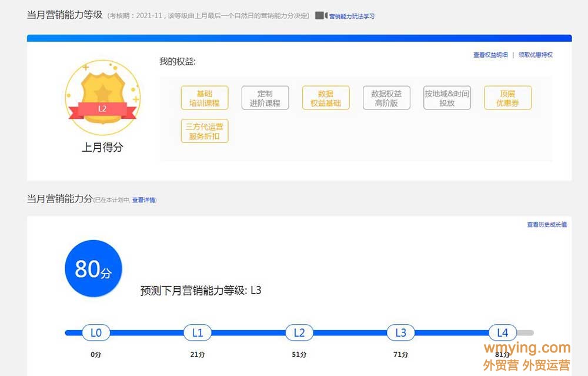Select the 基础培训课程 benefit tag

(x=205, y=98)
